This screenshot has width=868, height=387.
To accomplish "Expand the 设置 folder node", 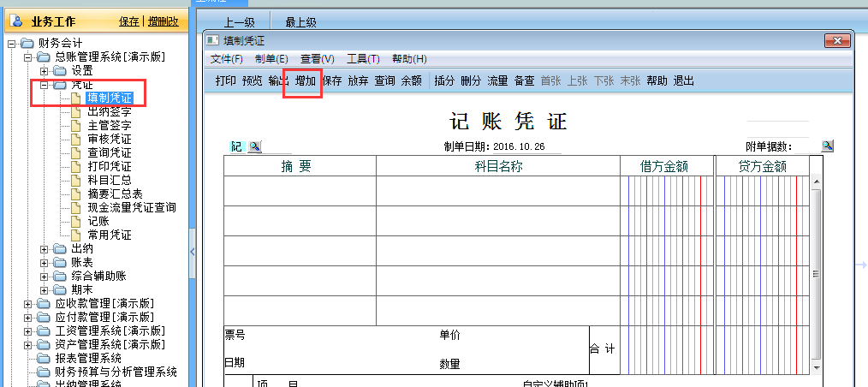I will (x=45, y=71).
